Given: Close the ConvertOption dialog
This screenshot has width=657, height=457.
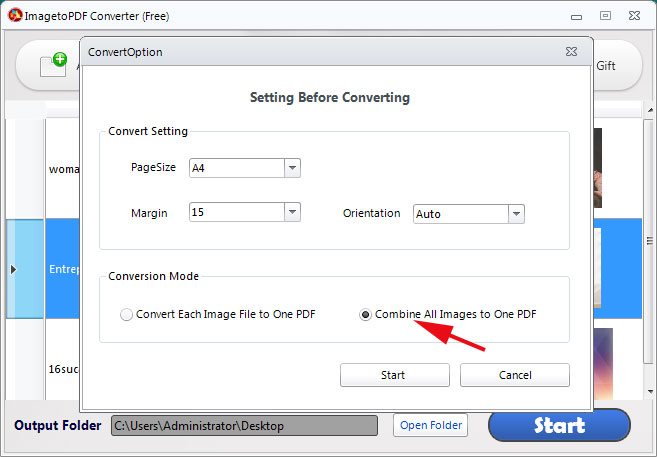Looking at the screenshot, I should tap(571, 52).
